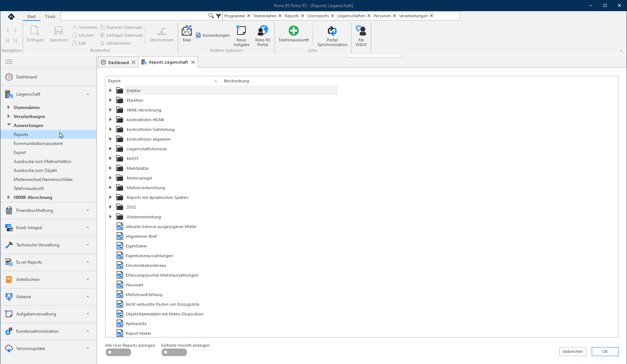This screenshot has height=364, width=627.
Task: Close the Reports Liegenschaft tab
Action: (x=193, y=62)
